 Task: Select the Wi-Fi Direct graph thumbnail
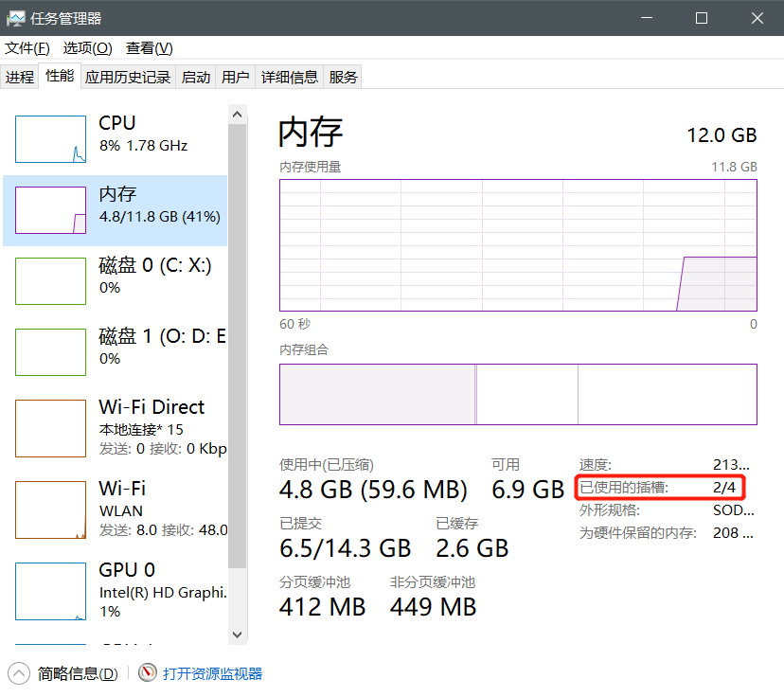tap(50, 428)
